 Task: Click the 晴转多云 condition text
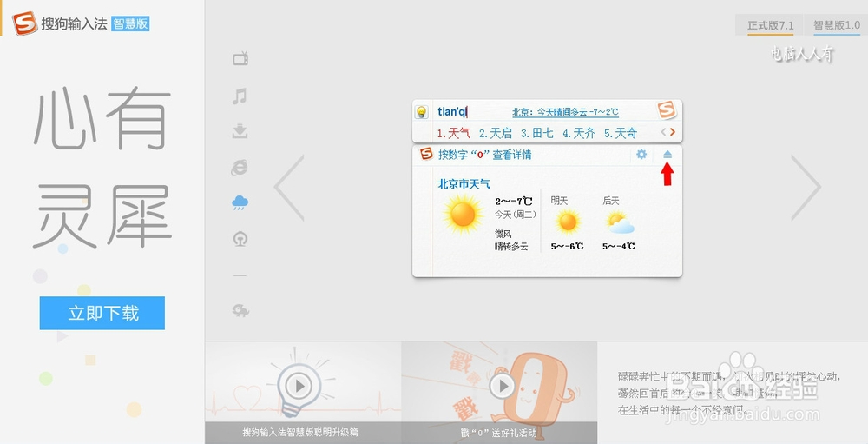[x=511, y=247]
